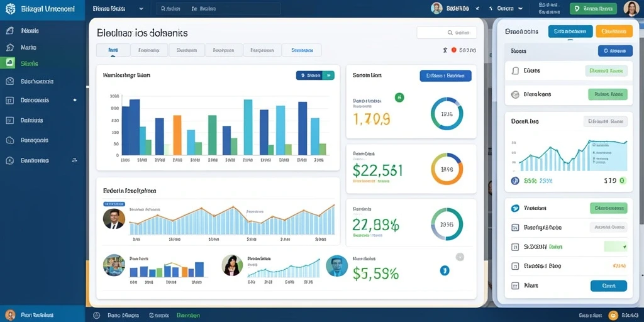
Task: Click the dark blue button on the bar chart card
Action: (x=309, y=75)
